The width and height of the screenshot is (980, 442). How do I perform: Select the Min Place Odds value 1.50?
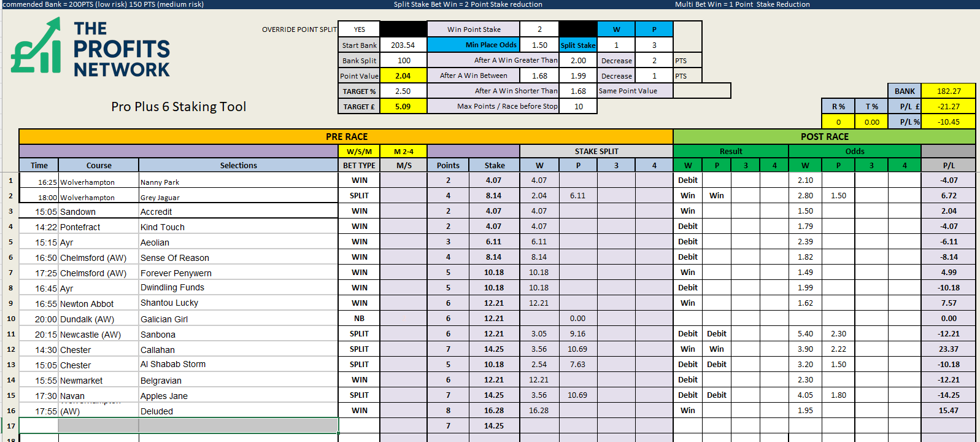[x=539, y=45]
